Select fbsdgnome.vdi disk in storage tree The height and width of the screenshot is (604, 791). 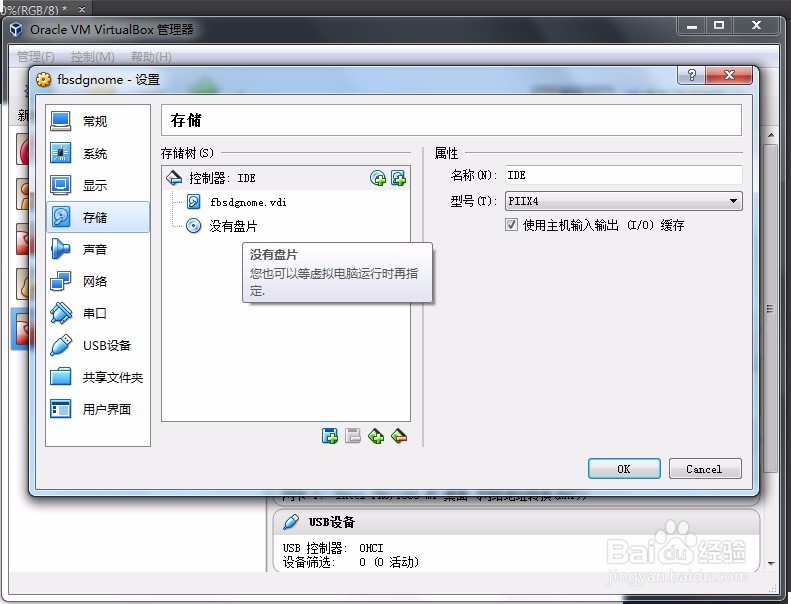coord(248,202)
